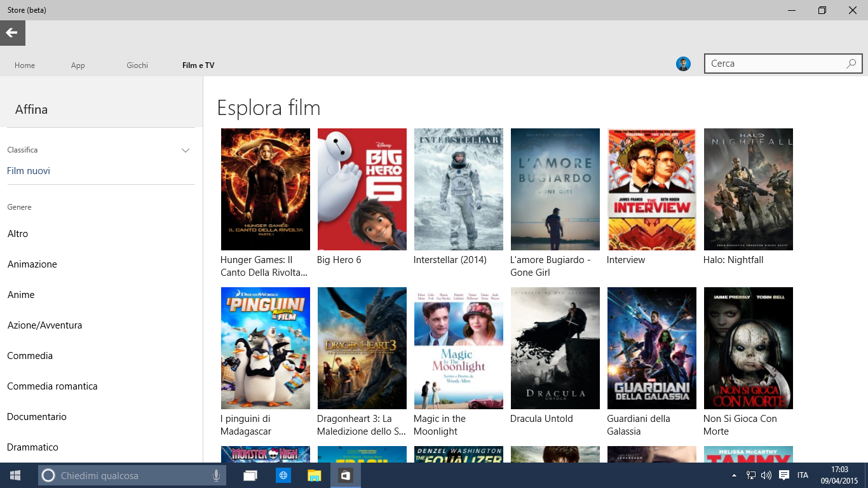
Task: Open Task View on the taskbar
Action: point(250,475)
